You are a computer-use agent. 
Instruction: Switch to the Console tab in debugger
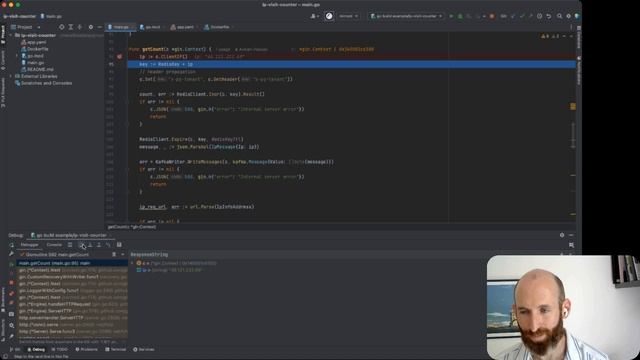click(54, 245)
